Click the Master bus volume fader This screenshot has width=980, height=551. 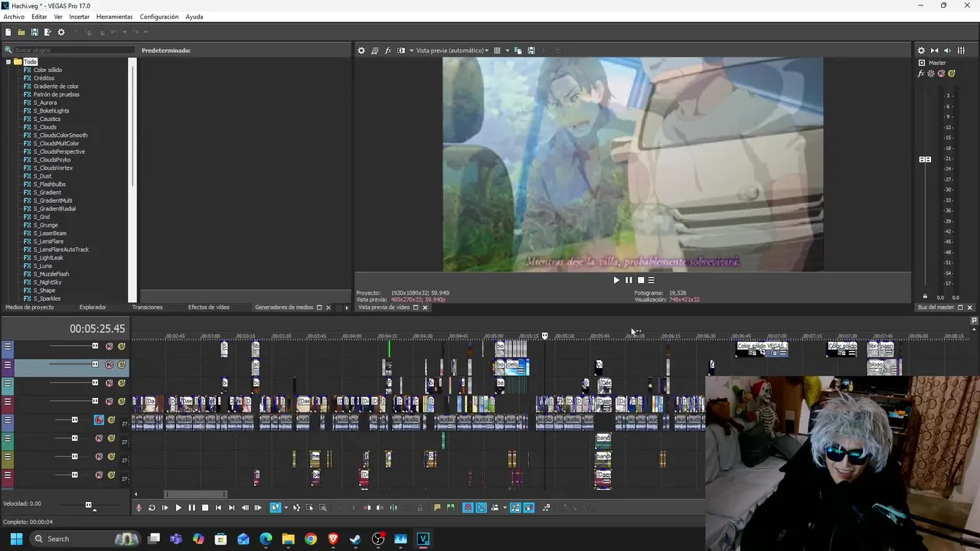point(925,159)
